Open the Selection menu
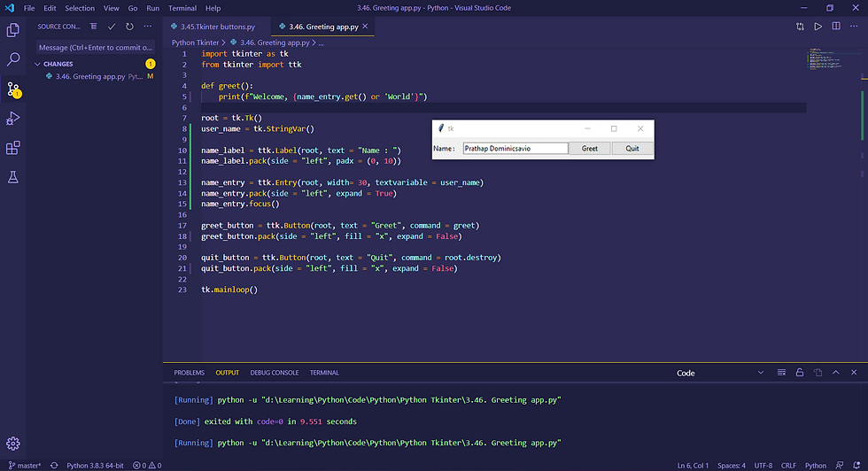Viewport: 868px width, 471px height. pyautogui.click(x=80, y=8)
